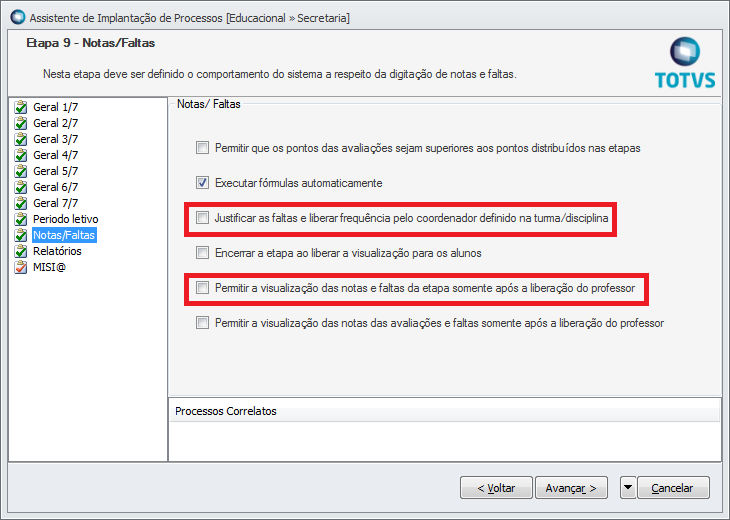
Task: Open the Relatórios step in sidebar
Action: [x=57, y=251]
